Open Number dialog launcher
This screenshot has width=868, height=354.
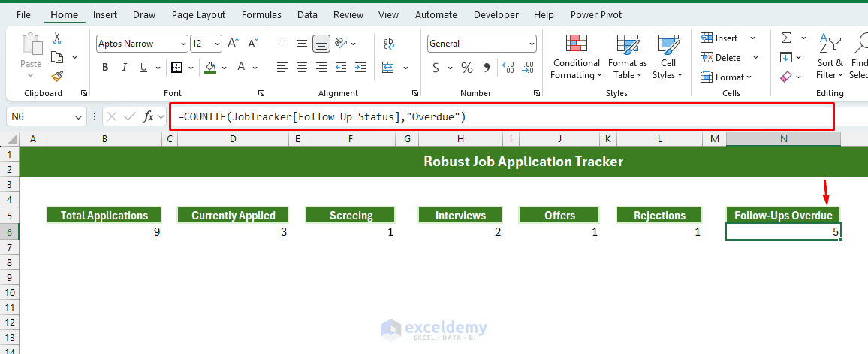pyautogui.click(x=536, y=93)
